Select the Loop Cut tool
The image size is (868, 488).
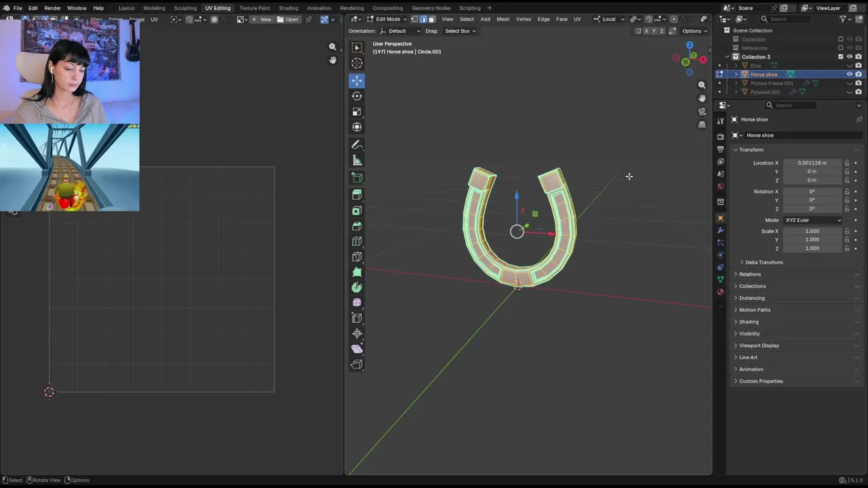click(x=357, y=241)
